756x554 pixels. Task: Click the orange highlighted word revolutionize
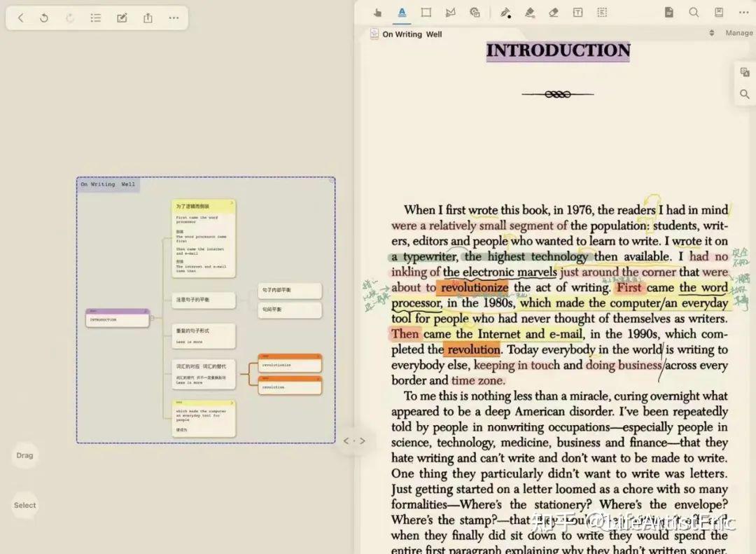475,288
